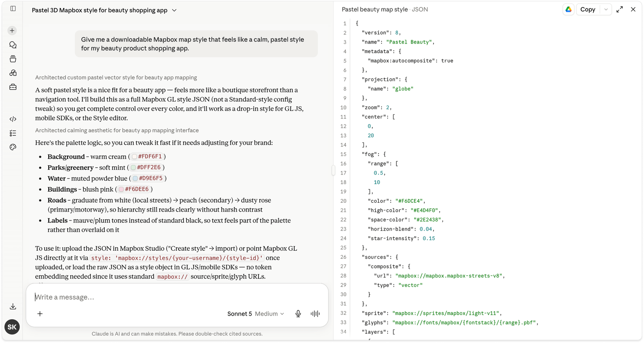Open the chats list icon
This screenshot has height=343, width=644.
13,45
